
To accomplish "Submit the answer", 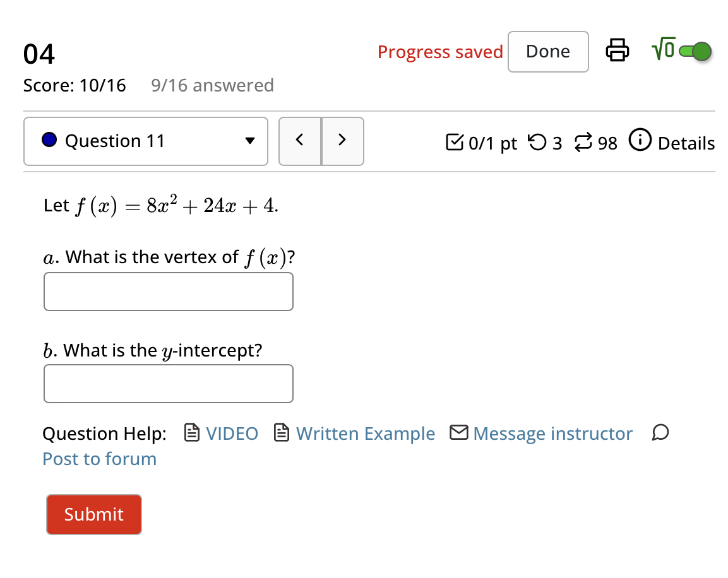I will coord(94,514).
